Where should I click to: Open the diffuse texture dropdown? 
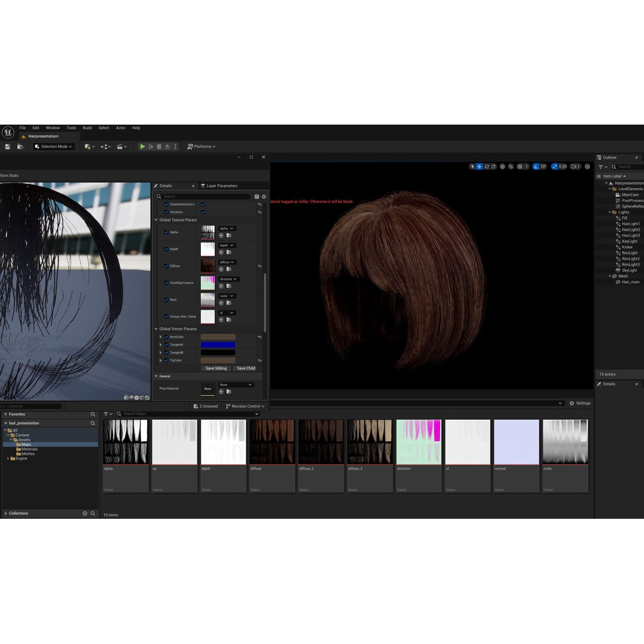tap(228, 262)
